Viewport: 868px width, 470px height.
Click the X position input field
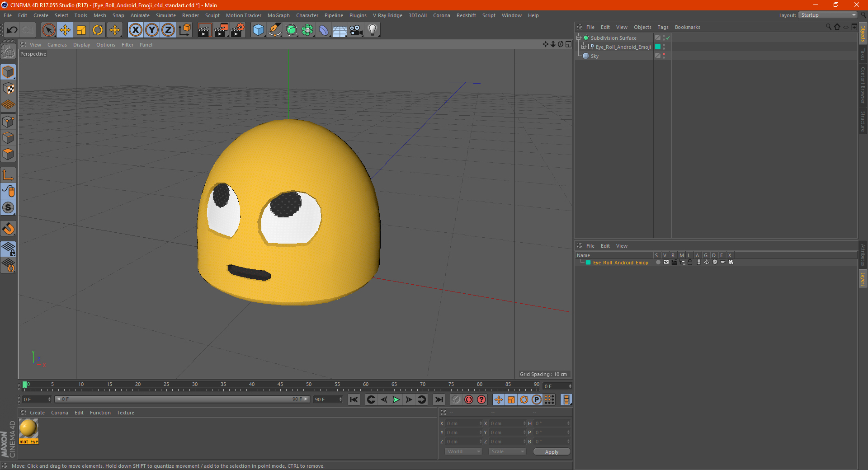coord(464,423)
